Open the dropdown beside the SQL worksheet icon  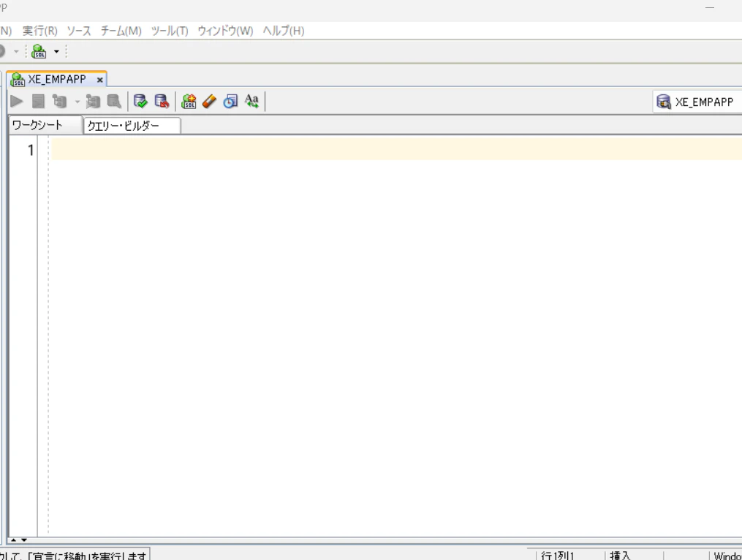click(x=56, y=52)
